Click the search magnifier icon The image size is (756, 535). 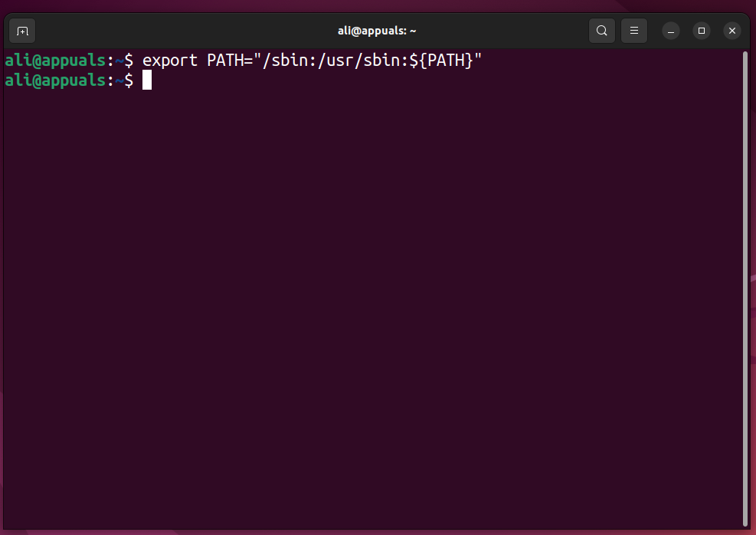coord(602,31)
